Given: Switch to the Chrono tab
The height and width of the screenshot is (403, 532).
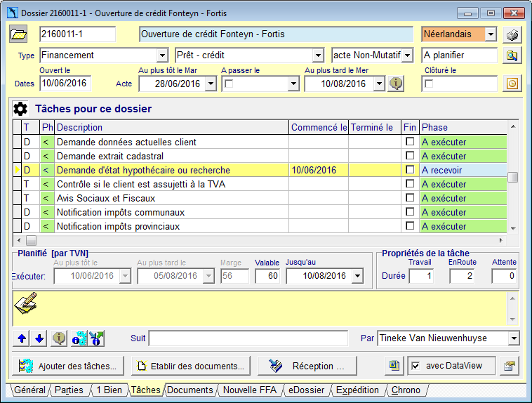Looking at the screenshot, I should click(x=406, y=390).
